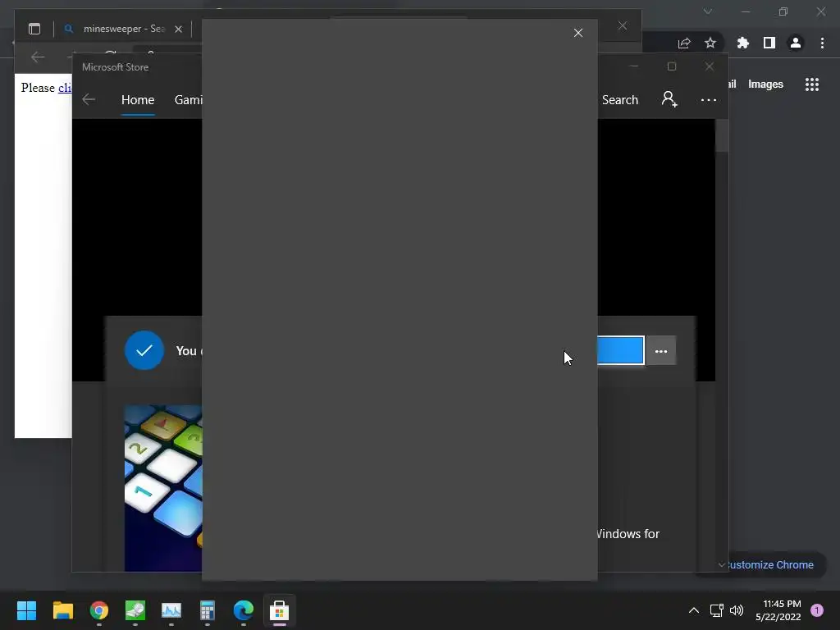Select the minesweeper search browser tab
840x630 pixels.
123,29
